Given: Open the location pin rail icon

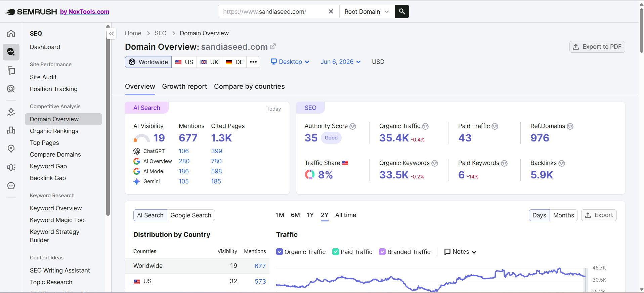Looking at the screenshot, I should [x=11, y=149].
